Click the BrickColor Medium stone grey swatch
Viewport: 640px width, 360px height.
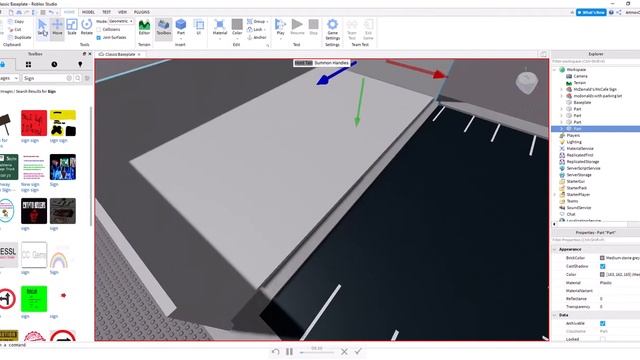click(x=602, y=258)
